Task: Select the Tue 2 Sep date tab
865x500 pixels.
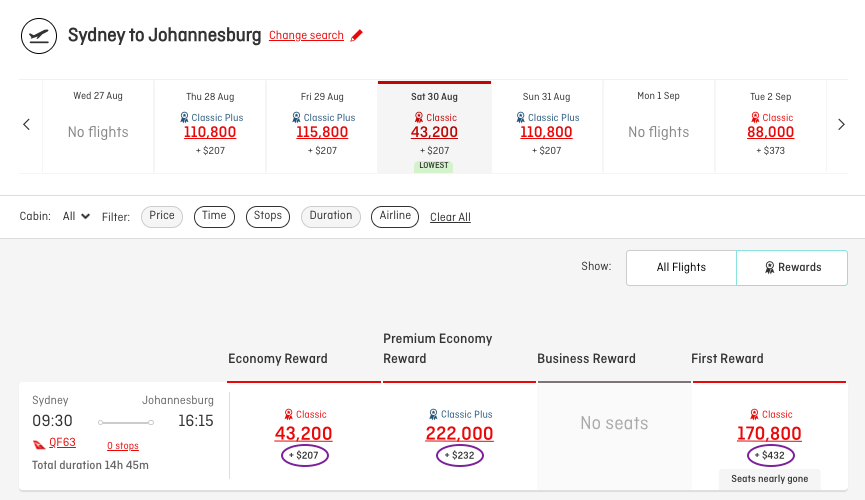Action: click(771, 127)
